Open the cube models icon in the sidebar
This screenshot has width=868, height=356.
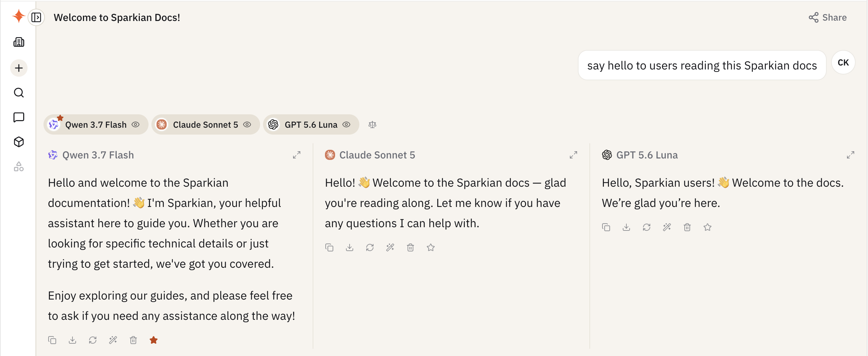point(19,142)
